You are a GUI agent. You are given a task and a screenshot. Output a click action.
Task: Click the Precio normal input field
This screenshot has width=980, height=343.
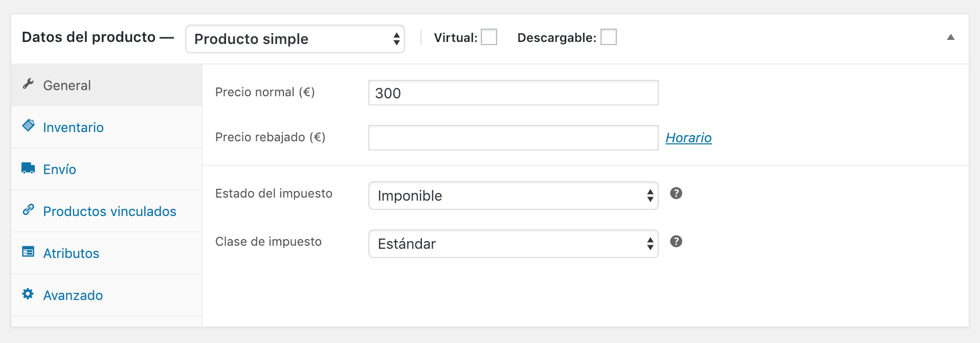click(513, 93)
